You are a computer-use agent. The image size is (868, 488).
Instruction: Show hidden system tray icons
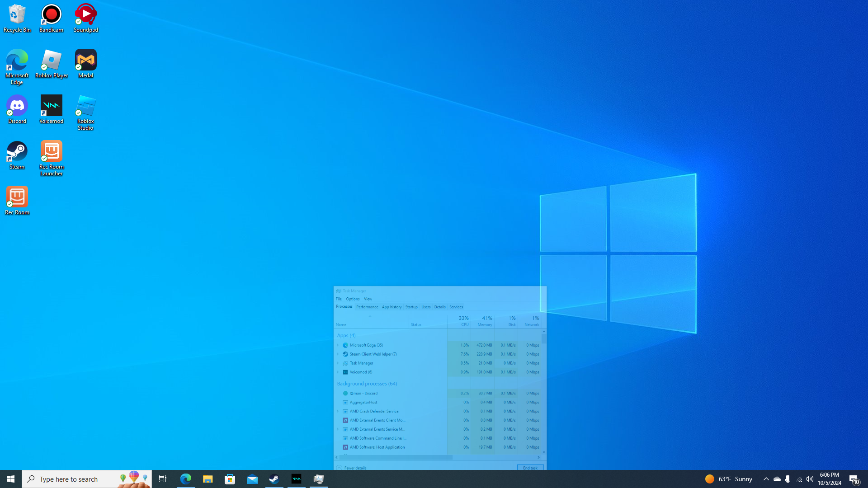[766, 479]
